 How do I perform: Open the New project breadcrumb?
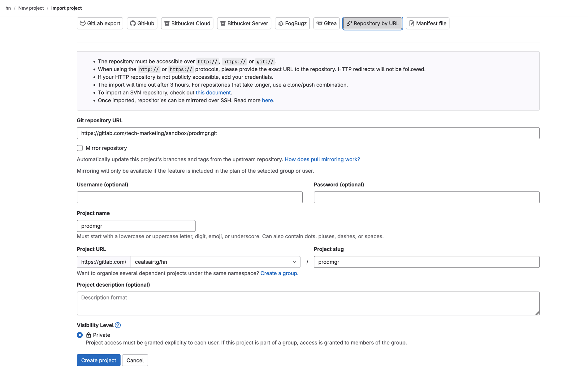point(31,8)
